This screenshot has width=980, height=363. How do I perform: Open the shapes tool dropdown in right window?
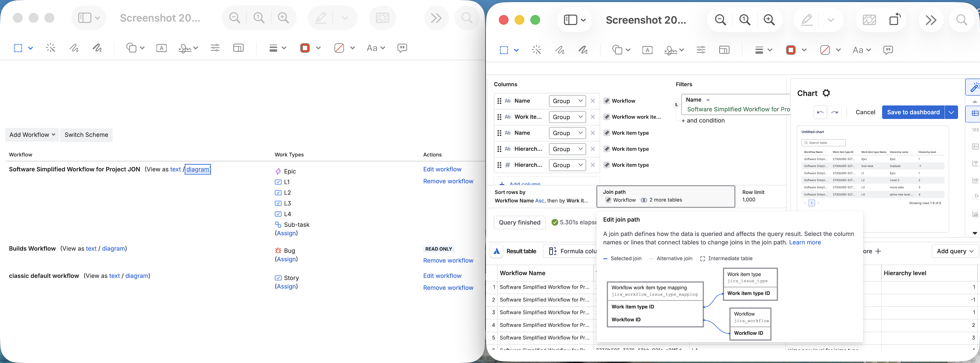point(621,50)
